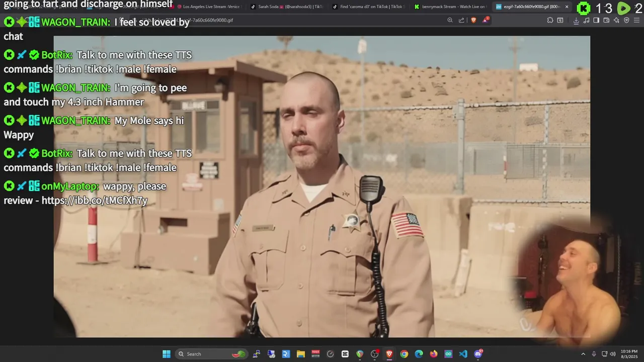Viewport: 644px width, 362px height.
Task: Expand hidden system tray icons chevron
Action: (x=583, y=354)
